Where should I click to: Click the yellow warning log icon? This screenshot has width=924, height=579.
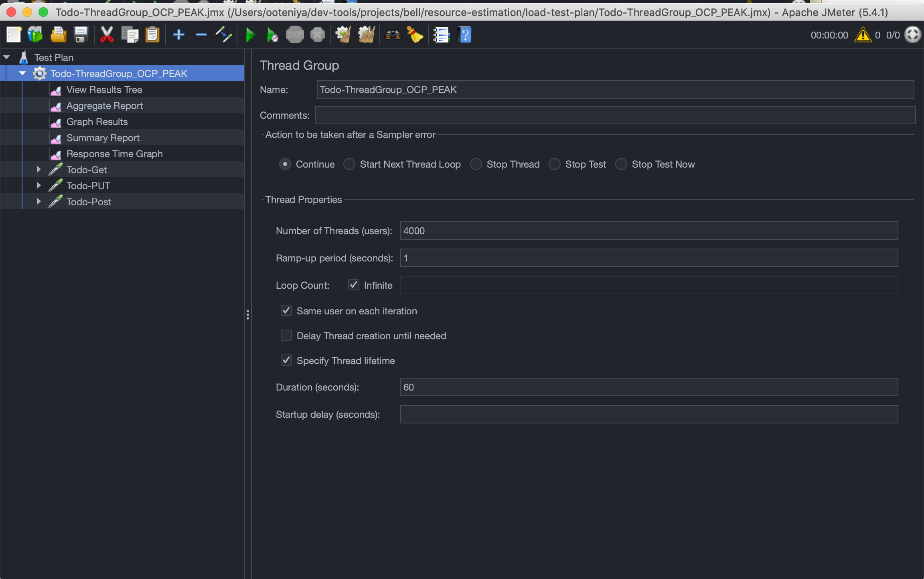[862, 35]
